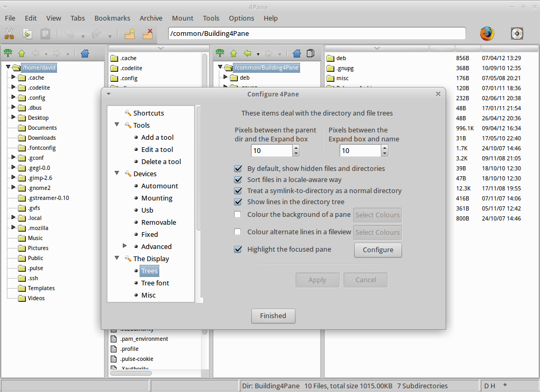
Task: Click the Undo arrow toolbar icon
Action: coord(70,33)
